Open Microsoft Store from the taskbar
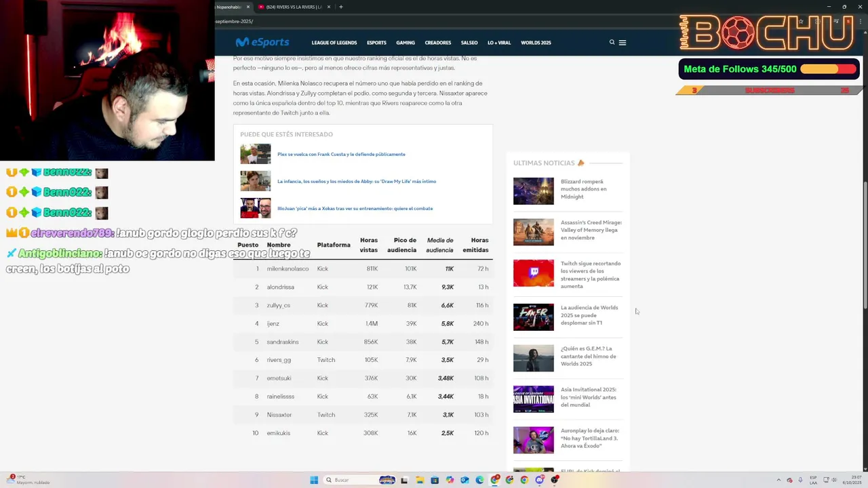 pyautogui.click(x=435, y=480)
